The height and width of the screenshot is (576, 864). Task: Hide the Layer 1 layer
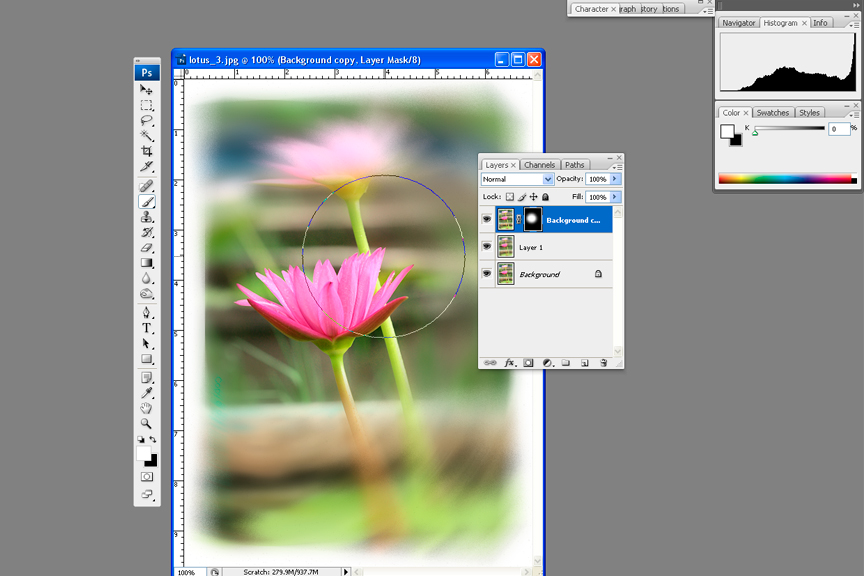point(487,247)
